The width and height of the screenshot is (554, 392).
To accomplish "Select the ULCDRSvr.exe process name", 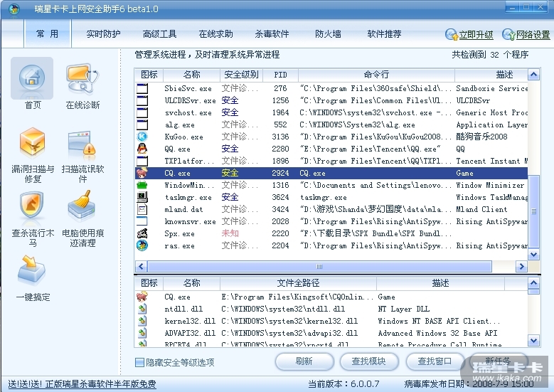I will tap(190, 100).
